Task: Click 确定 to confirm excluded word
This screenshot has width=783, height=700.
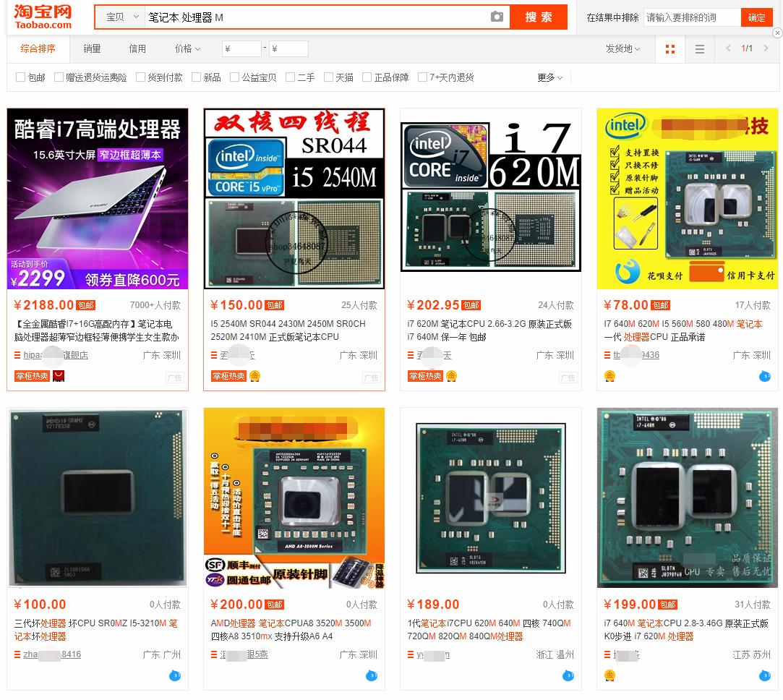Action: (756, 17)
